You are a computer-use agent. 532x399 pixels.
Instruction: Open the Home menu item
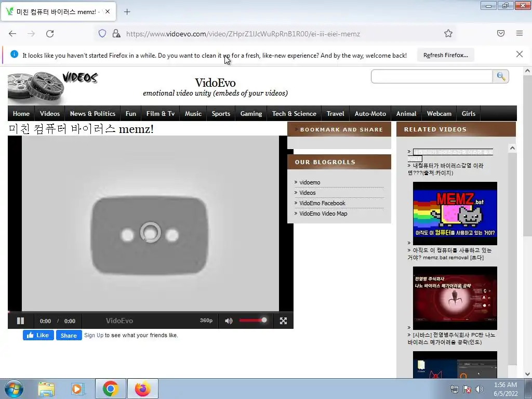pos(21,114)
